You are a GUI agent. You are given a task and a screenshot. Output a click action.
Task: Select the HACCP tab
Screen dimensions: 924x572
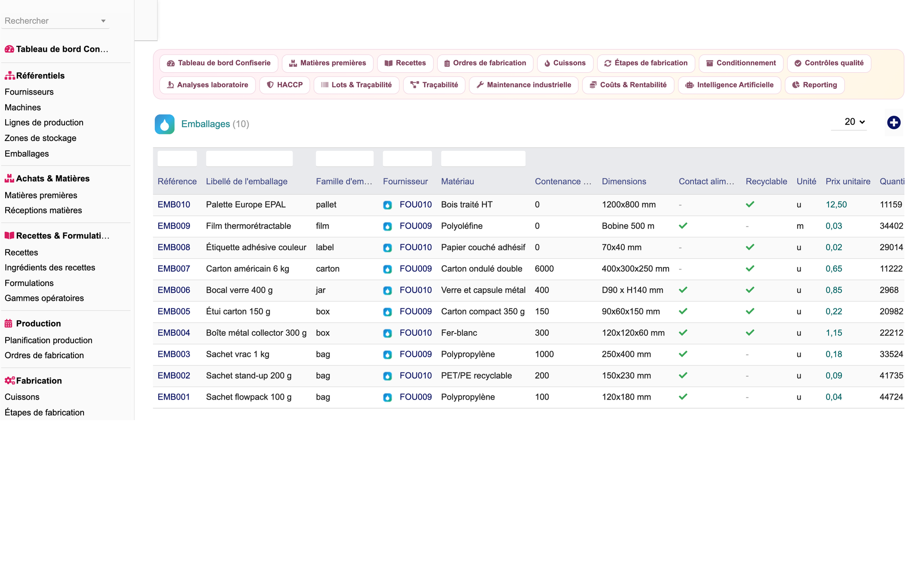[285, 85]
